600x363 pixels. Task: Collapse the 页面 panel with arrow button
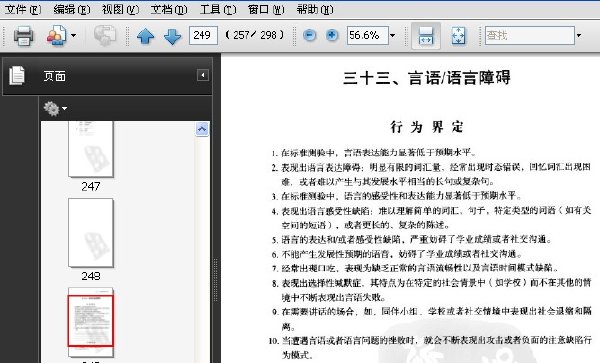tap(203, 75)
